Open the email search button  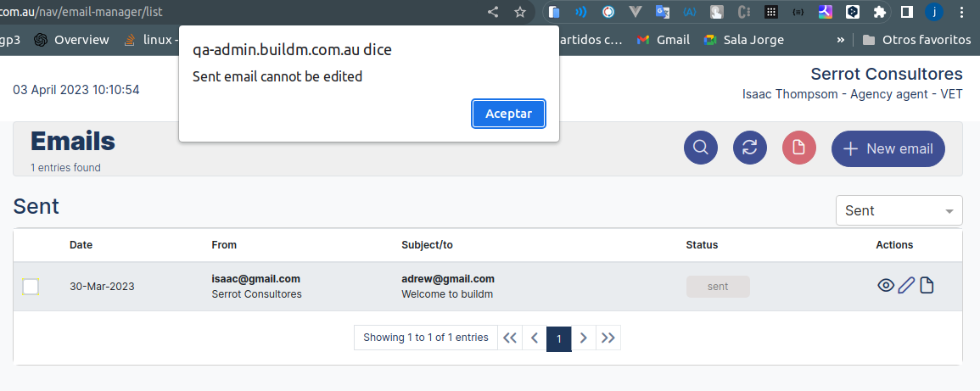click(701, 148)
